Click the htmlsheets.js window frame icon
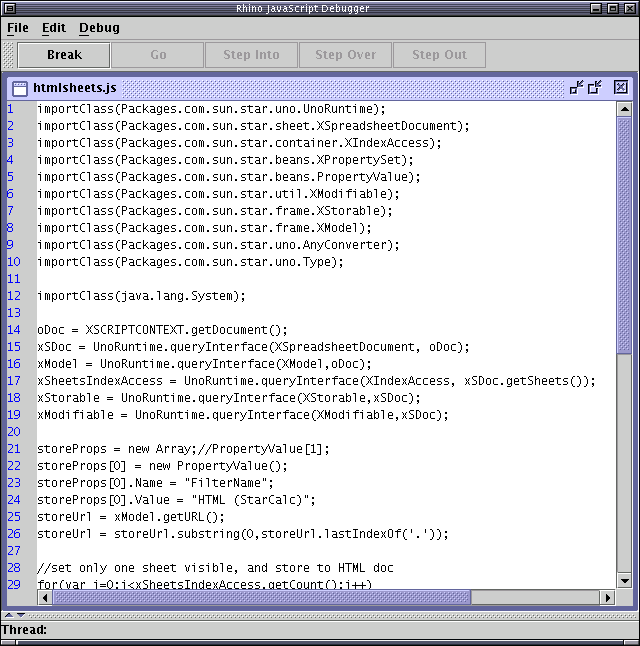The image size is (640, 646). [x=20, y=88]
